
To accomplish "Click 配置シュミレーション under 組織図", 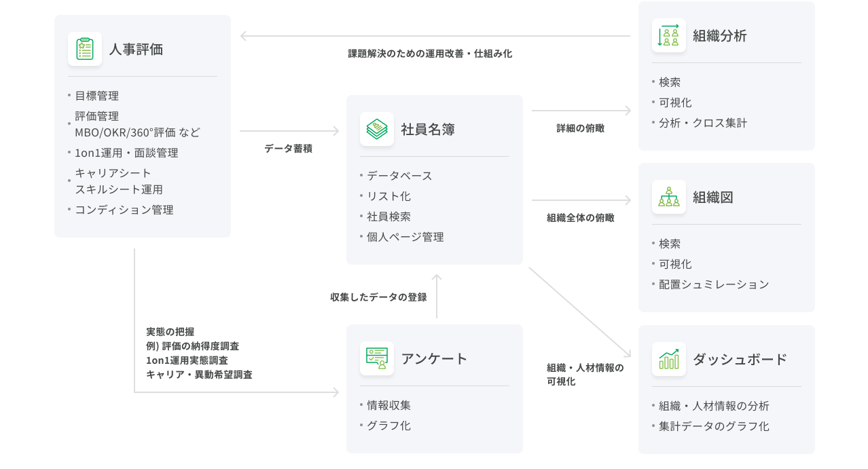I will [714, 284].
